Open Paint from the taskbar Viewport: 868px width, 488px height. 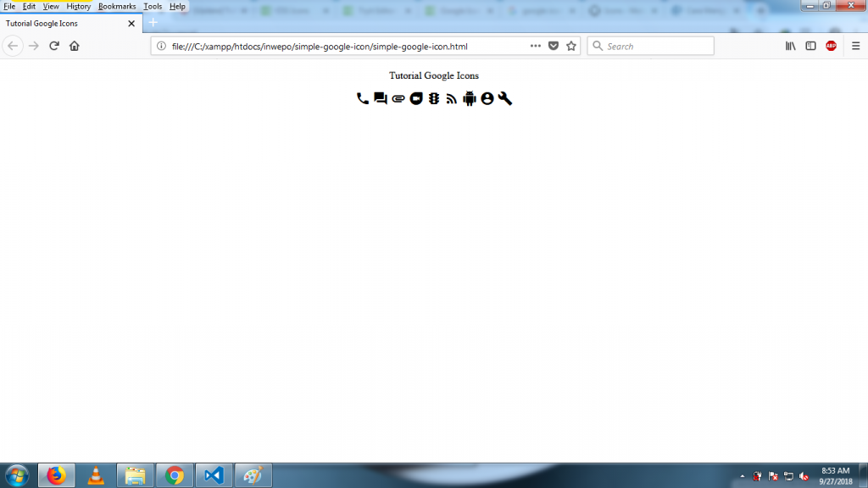(x=253, y=476)
